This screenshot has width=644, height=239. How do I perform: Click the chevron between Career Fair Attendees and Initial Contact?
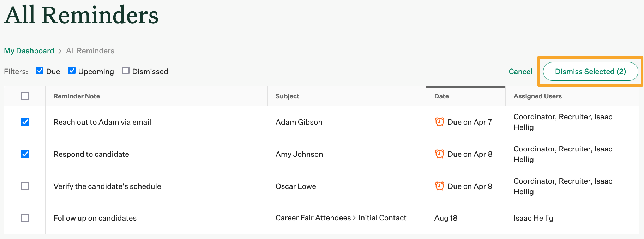[x=354, y=218]
